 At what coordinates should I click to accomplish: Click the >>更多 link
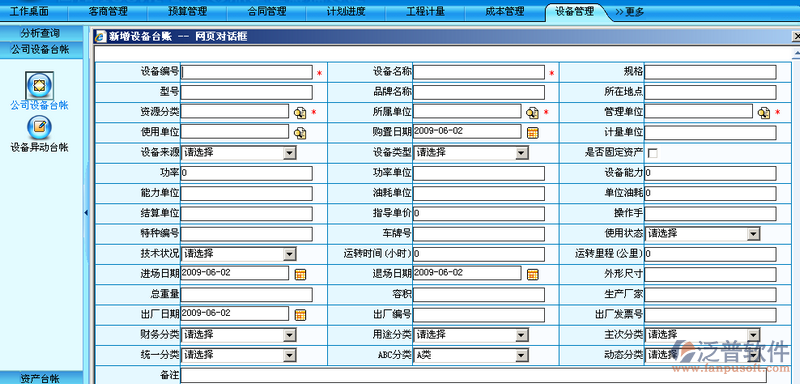point(629,12)
